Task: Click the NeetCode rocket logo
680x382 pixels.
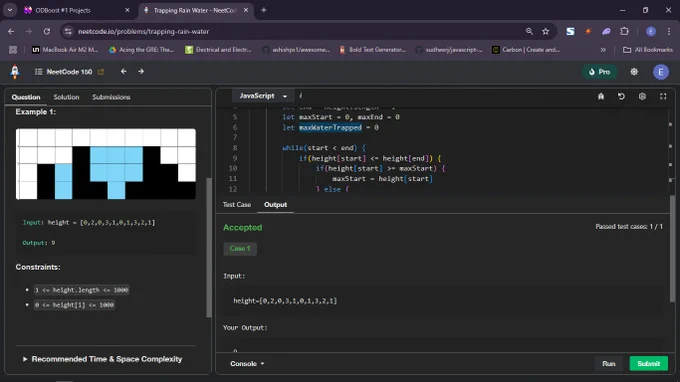Action: coord(15,72)
